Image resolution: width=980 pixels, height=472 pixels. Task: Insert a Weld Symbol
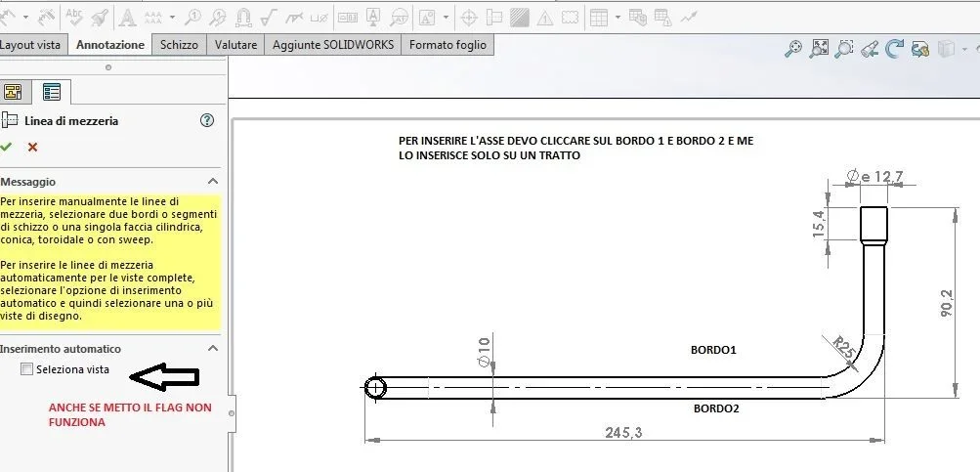point(294,18)
